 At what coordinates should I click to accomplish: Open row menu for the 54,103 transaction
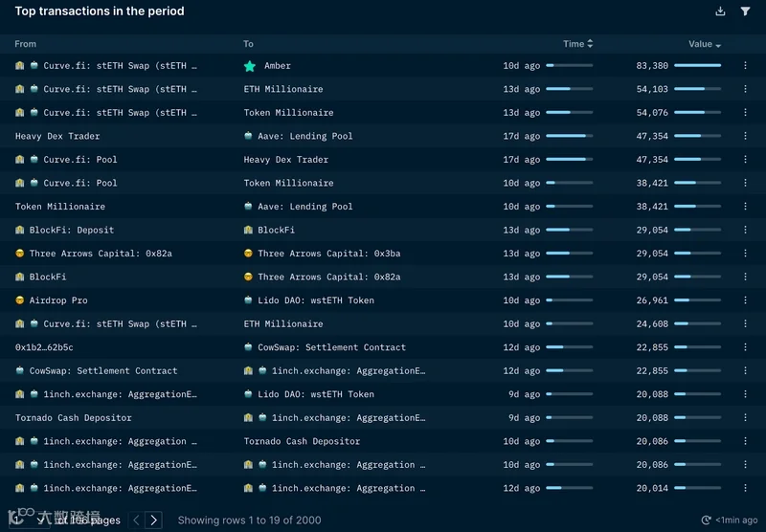(745, 89)
